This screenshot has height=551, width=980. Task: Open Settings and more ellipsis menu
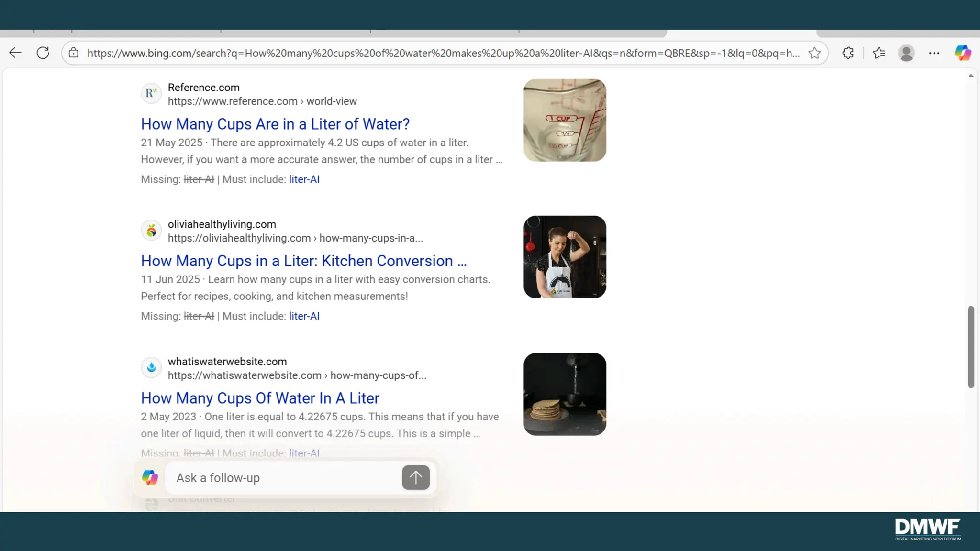tap(934, 53)
